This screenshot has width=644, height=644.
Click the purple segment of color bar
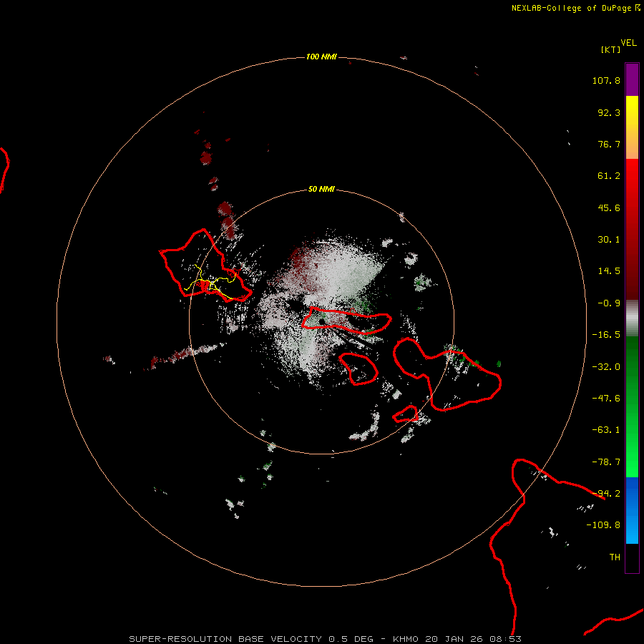click(632, 79)
